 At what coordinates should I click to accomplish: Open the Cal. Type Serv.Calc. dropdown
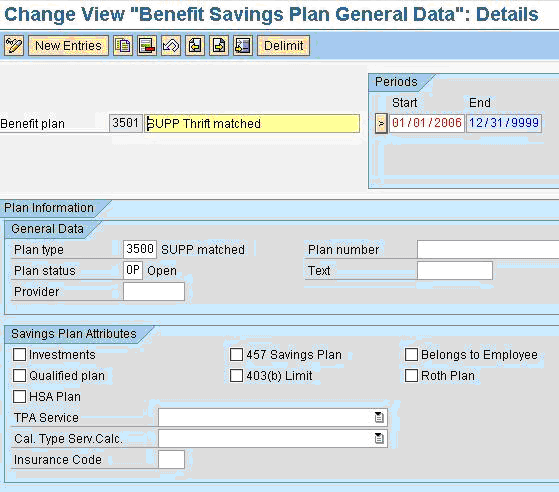click(379, 438)
